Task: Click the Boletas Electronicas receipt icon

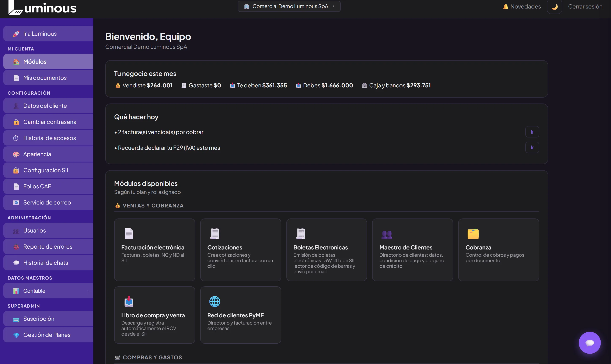Action: 301,234
